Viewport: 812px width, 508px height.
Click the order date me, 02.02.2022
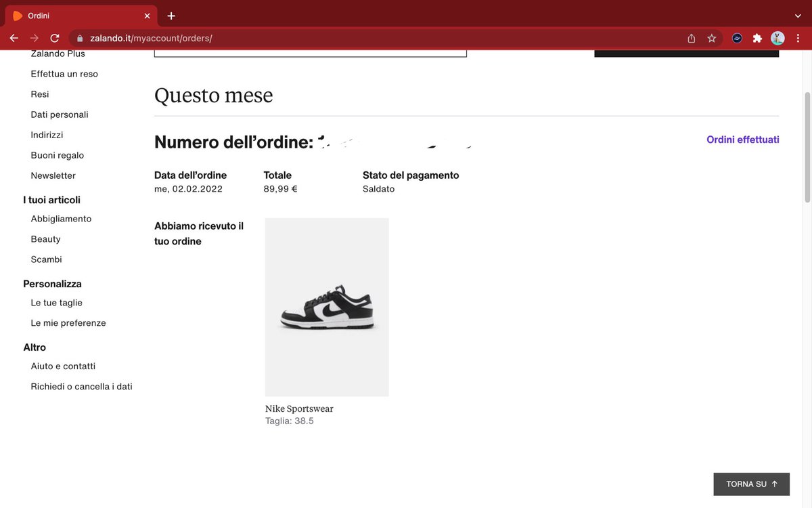point(188,189)
